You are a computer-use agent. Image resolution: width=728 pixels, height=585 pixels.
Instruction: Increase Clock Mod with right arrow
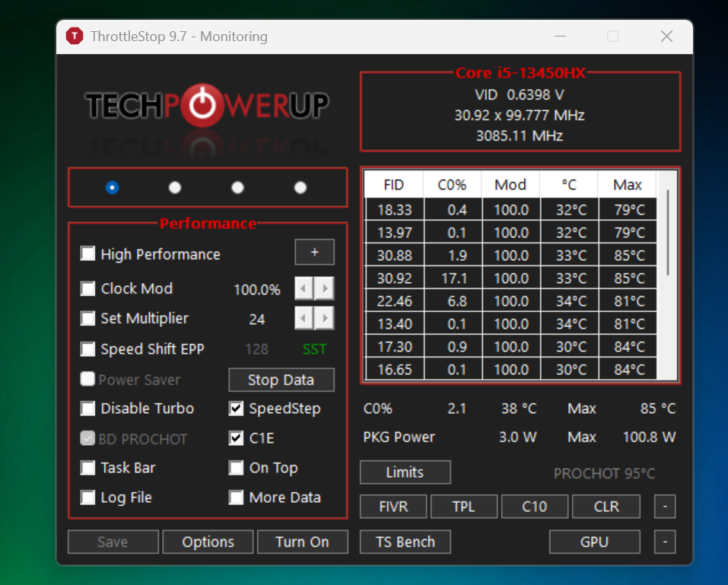point(325,289)
